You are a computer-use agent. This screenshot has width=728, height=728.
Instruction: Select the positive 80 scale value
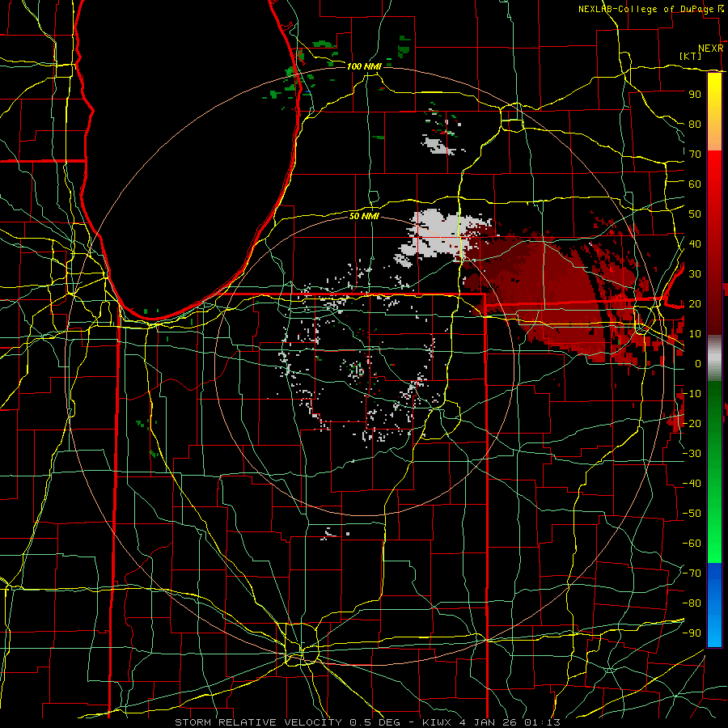[x=695, y=124]
